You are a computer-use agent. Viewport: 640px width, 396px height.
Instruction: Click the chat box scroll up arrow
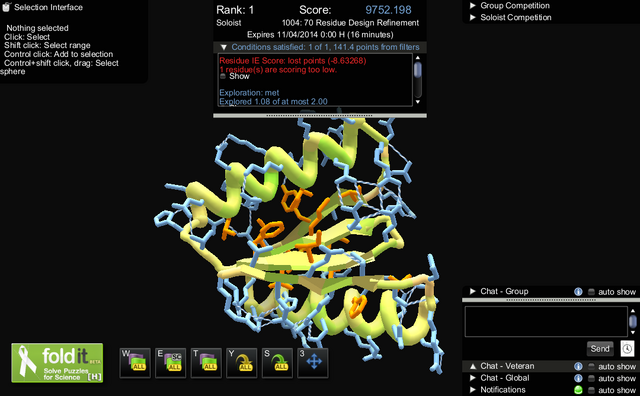633,311
